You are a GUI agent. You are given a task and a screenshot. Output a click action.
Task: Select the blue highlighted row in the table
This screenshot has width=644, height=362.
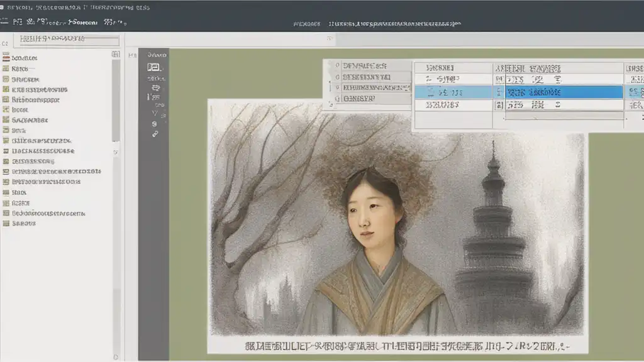click(516, 92)
